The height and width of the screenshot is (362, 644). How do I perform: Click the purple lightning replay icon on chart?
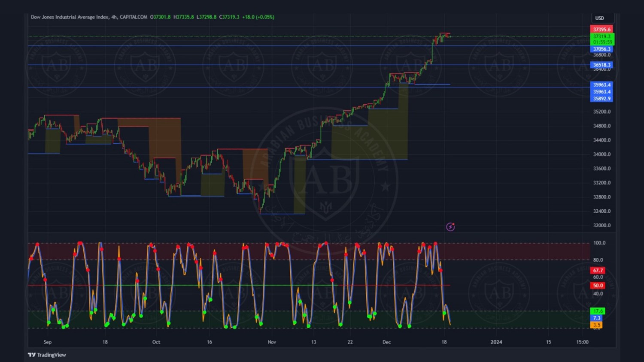(x=450, y=227)
